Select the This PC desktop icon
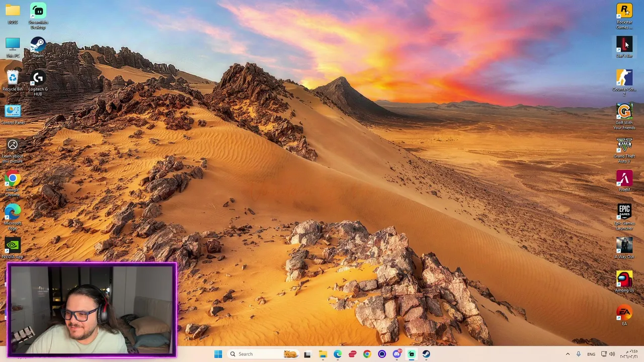This screenshot has width=644, height=362. pos(13,47)
